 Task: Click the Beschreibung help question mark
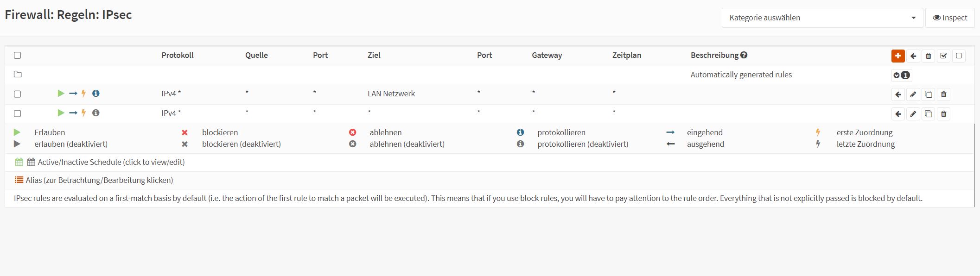744,55
